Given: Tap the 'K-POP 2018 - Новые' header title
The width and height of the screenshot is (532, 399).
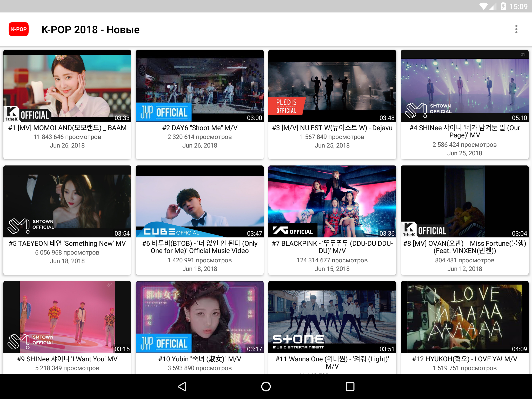Looking at the screenshot, I should [x=91, y=30].
